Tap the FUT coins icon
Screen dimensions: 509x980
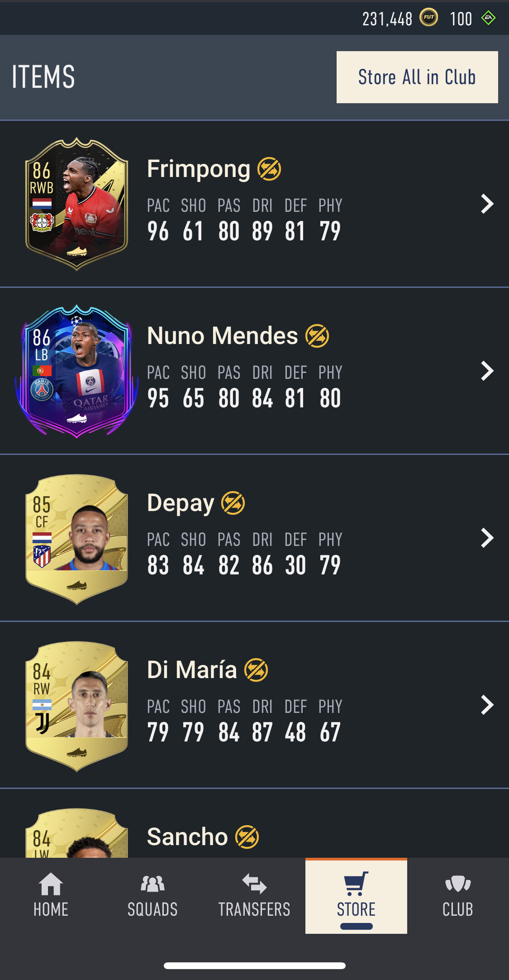tap(428, 18)
